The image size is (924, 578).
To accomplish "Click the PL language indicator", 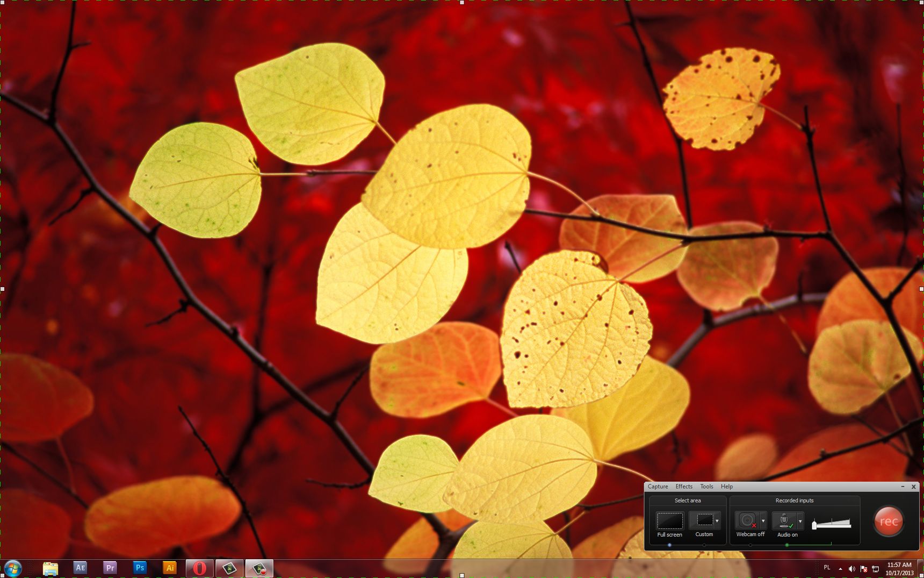I will coord(827,568).
